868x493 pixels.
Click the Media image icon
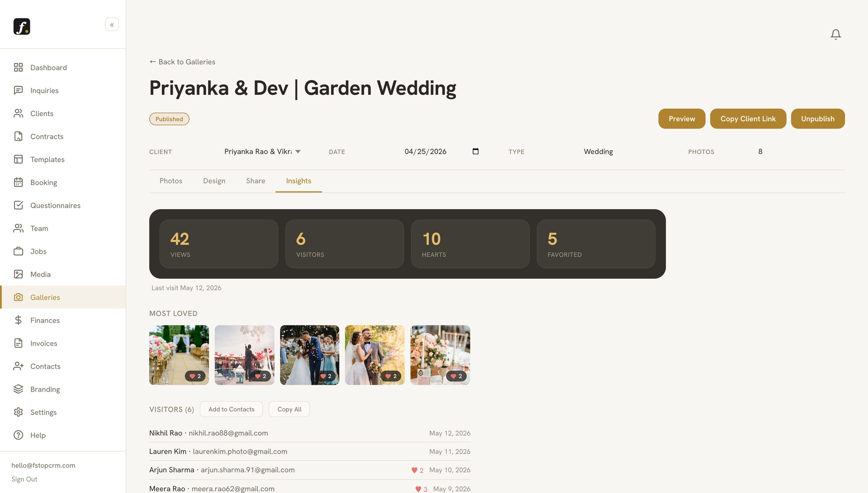(x=18, y=274)
